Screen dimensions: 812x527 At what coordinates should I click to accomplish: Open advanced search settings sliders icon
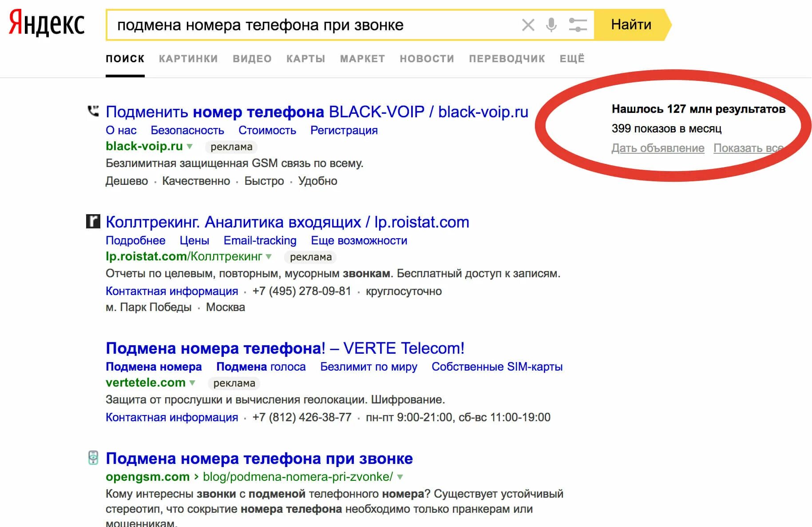click(578, 25)
